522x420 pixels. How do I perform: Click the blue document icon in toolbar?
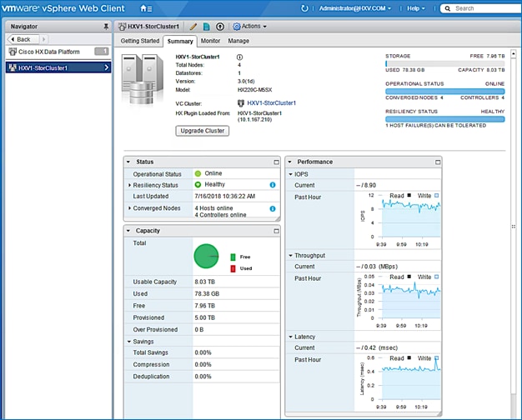207,27
